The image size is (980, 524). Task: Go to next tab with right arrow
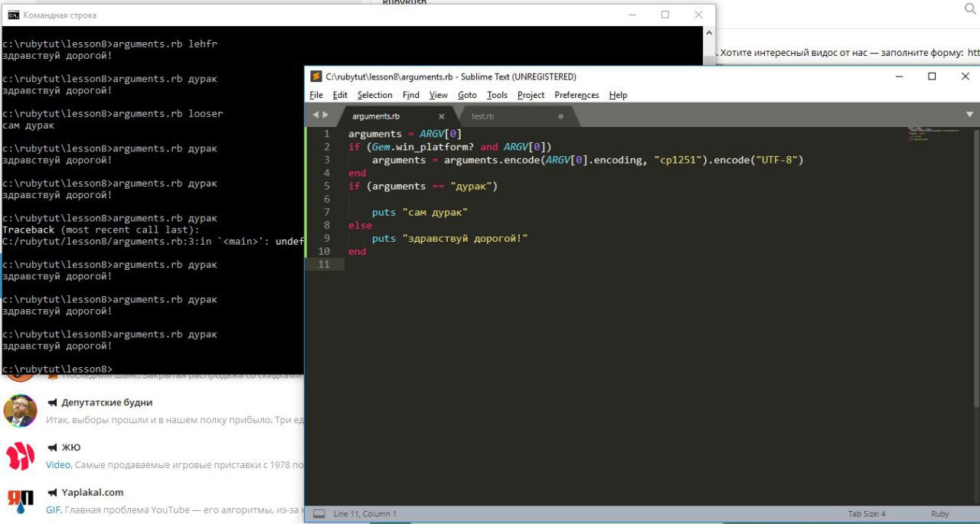325,116
